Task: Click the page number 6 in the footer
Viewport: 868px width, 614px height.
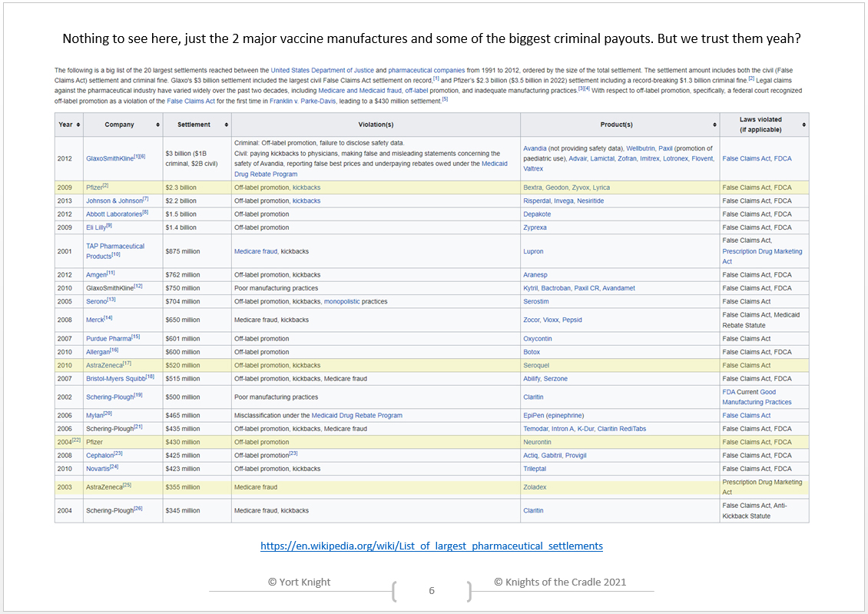Action: click(x=432, y=591)
